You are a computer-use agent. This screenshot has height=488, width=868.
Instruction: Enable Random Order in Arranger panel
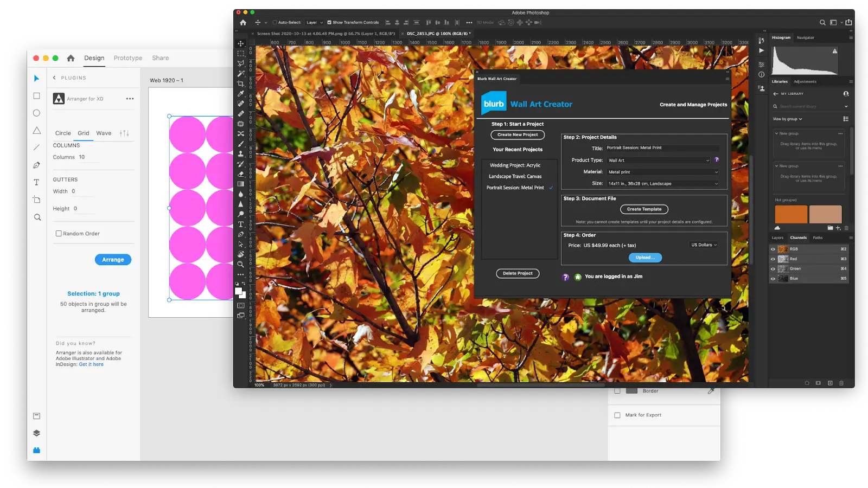point(59,233)
